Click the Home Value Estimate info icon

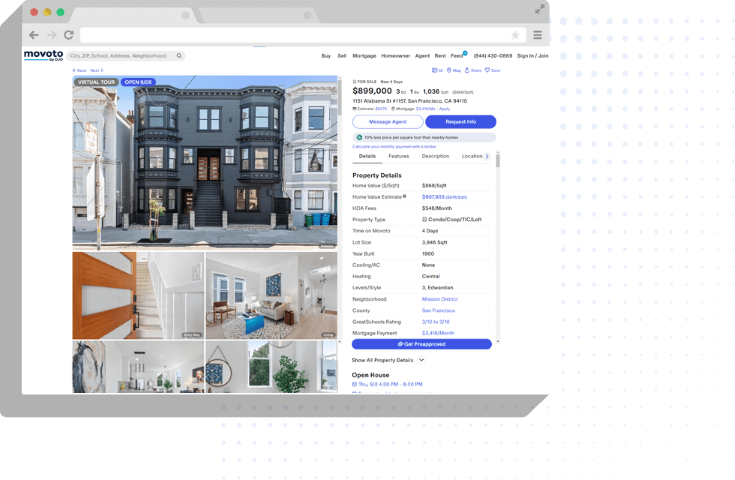click(405, 196)
